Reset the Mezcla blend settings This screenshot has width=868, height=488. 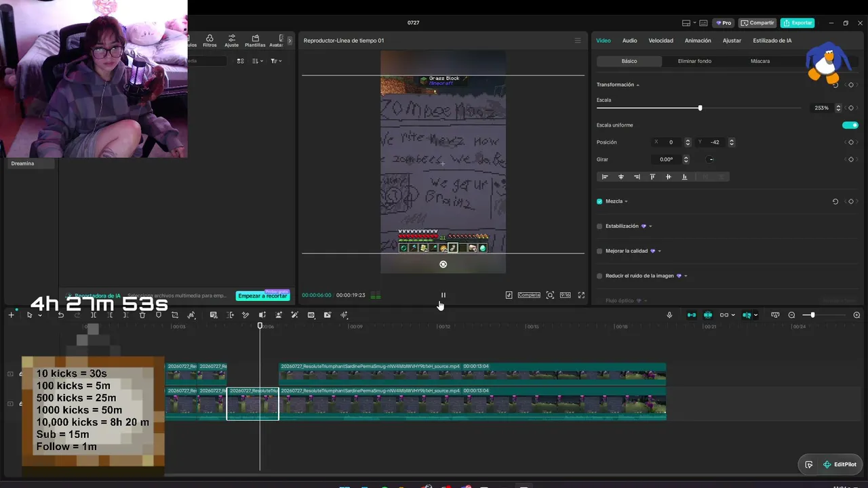[835, 201]
